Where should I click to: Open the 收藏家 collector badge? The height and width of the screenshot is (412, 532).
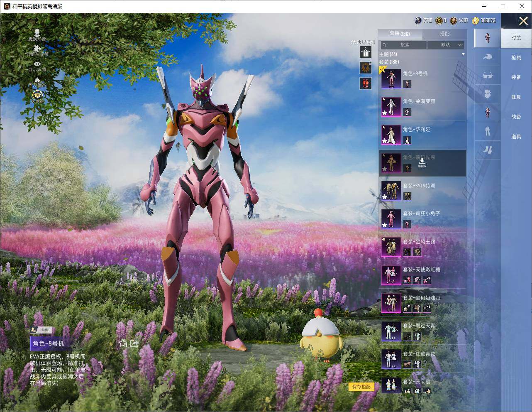coord(37,95)
